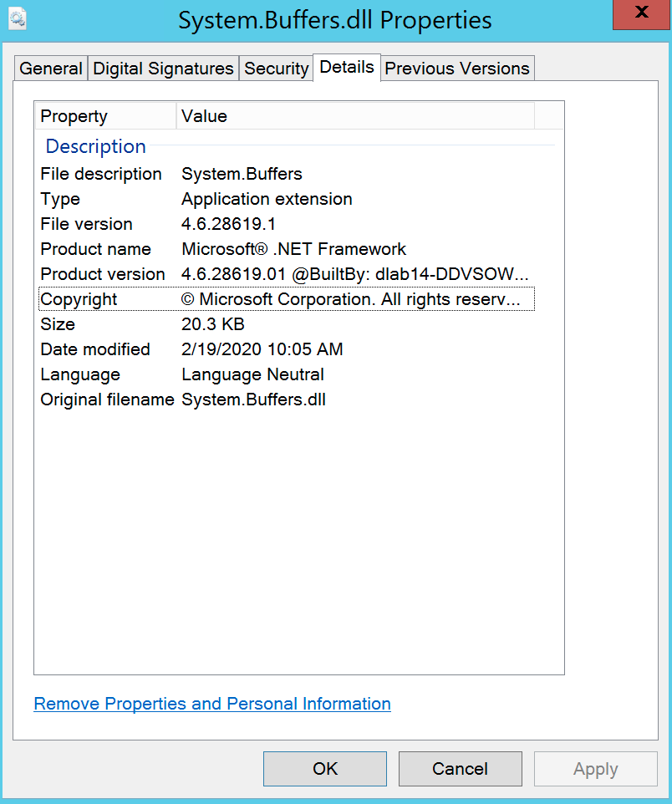
Task: Click the grayed-out Apply button
Action: click(x=595, y=768)
